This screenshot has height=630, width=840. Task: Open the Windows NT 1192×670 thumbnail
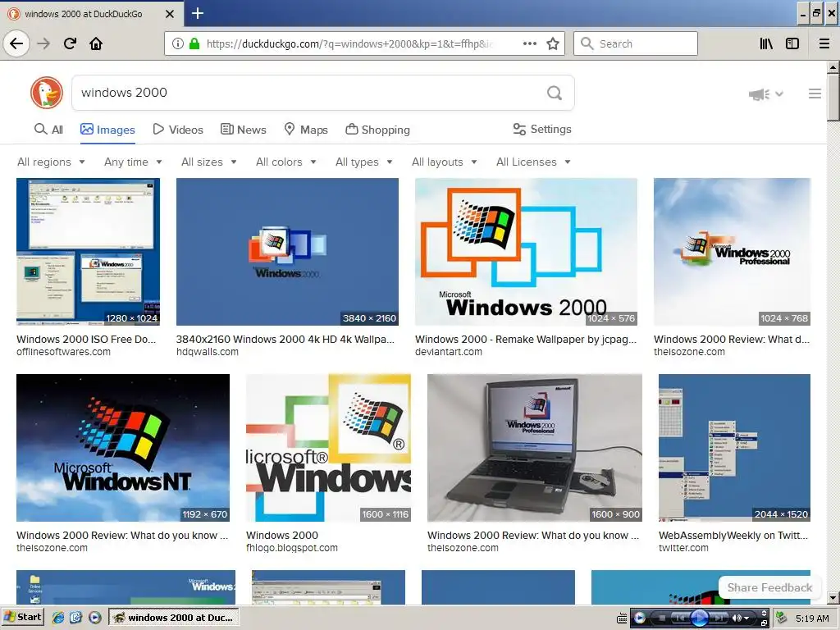coord(123,448)
